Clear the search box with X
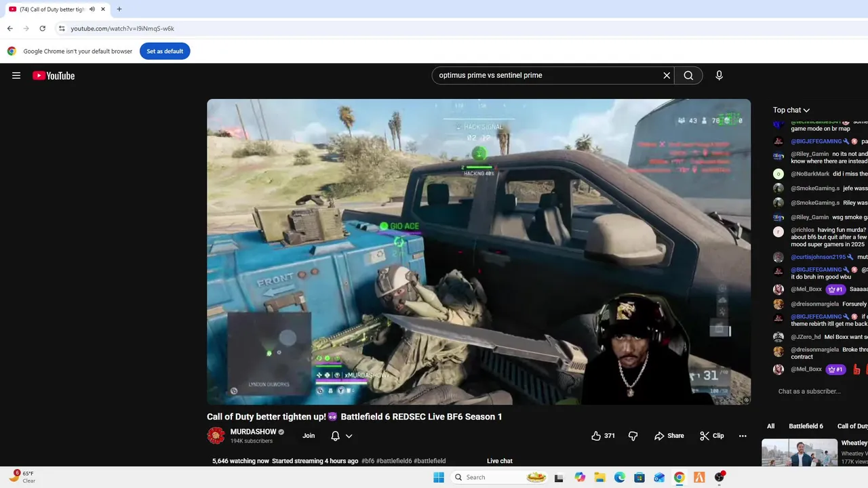Screen dimensions: 868x488 point(667,75)
